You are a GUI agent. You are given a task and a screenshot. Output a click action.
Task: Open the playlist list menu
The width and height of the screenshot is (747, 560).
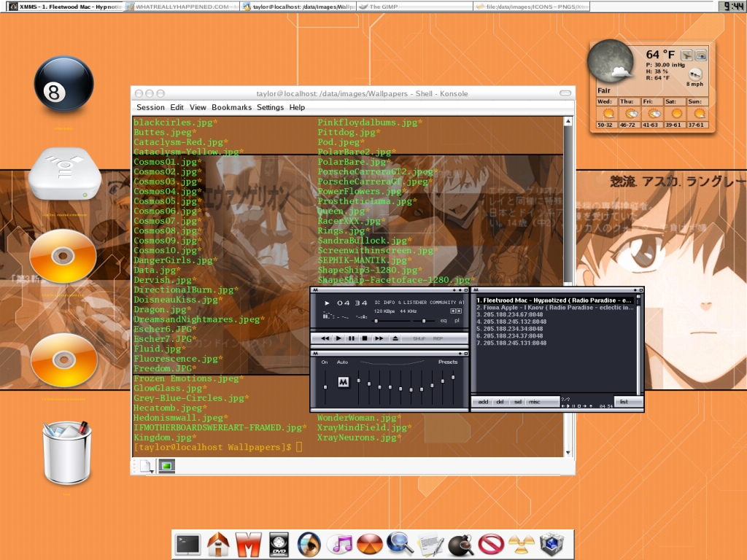click(624, 402)
